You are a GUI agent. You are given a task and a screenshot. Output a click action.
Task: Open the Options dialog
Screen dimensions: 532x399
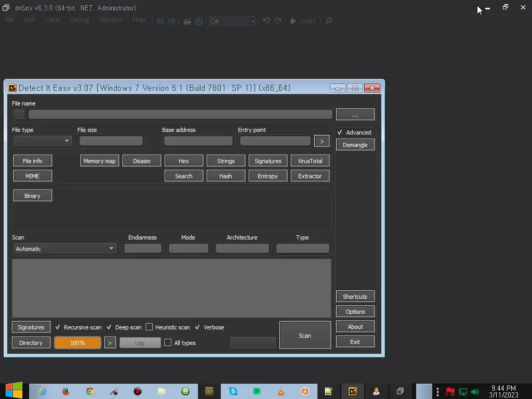point(355,312)
